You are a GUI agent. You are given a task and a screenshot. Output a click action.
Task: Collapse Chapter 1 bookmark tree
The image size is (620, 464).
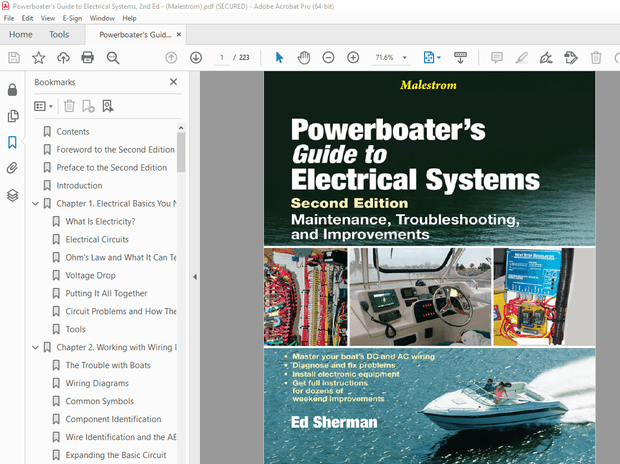tap(35, 204)
